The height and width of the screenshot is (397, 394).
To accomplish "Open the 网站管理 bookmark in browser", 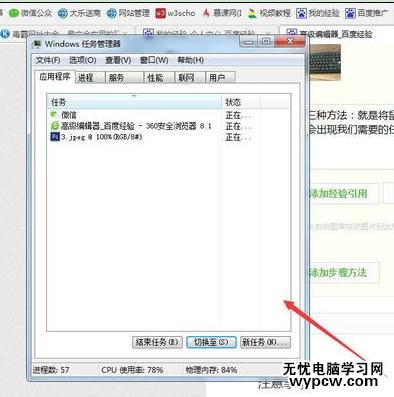I will 128,13.
